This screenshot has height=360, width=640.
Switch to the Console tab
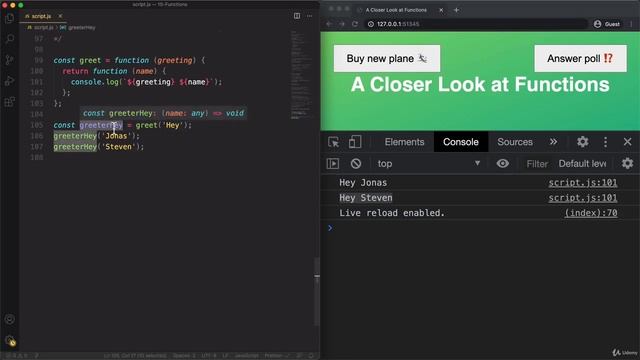461,142
